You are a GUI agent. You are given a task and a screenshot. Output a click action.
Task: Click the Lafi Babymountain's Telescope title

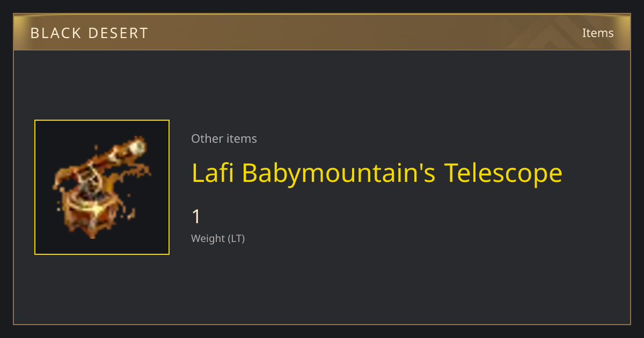click(377, 173)
